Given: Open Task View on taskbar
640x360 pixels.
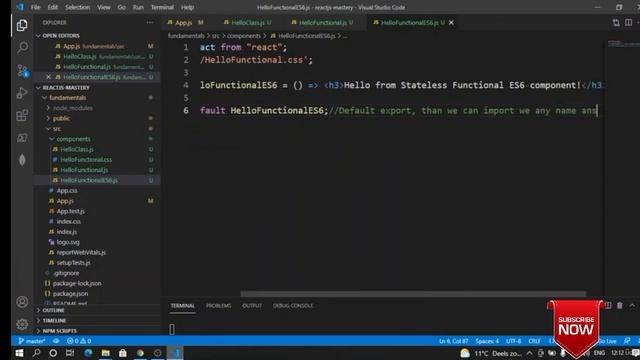Looking at the screenshot, I should 70,353.
